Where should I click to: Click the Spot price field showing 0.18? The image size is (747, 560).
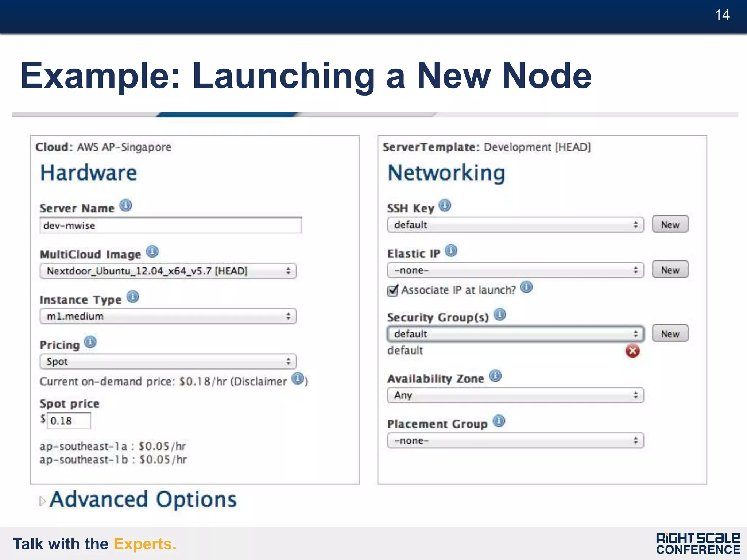point(69,421)
